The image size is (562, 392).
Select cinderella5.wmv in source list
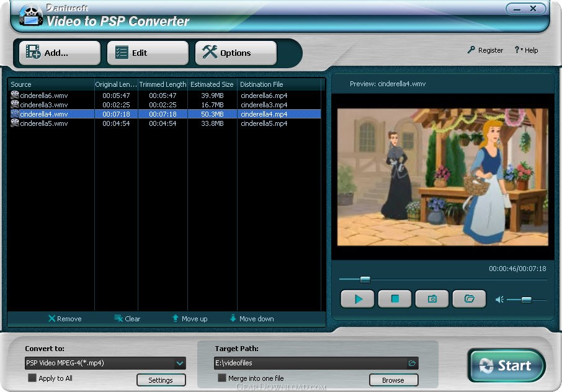pyautogui.click(x=43, y=123)
